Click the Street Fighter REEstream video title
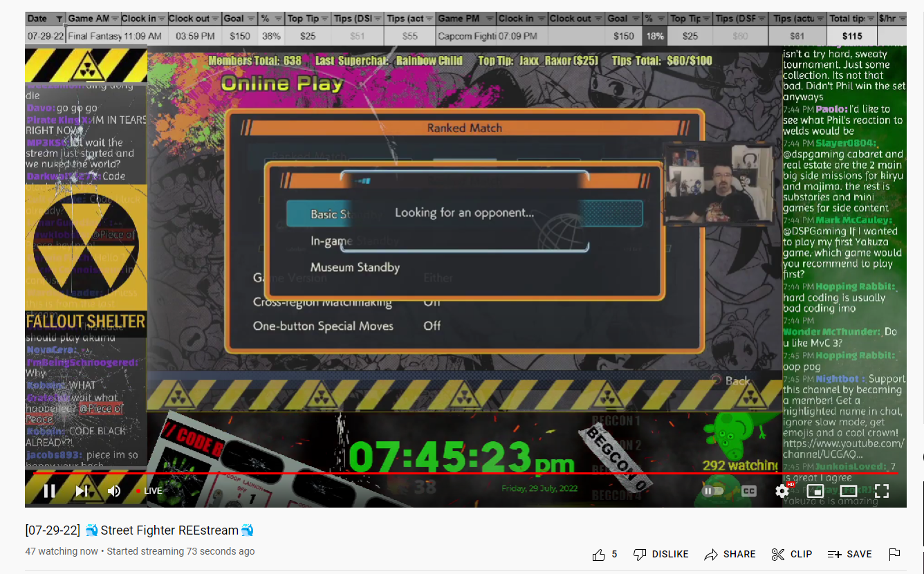Image resolution: width=924 pixels, height=574 pixels. (x=140, y=530)
